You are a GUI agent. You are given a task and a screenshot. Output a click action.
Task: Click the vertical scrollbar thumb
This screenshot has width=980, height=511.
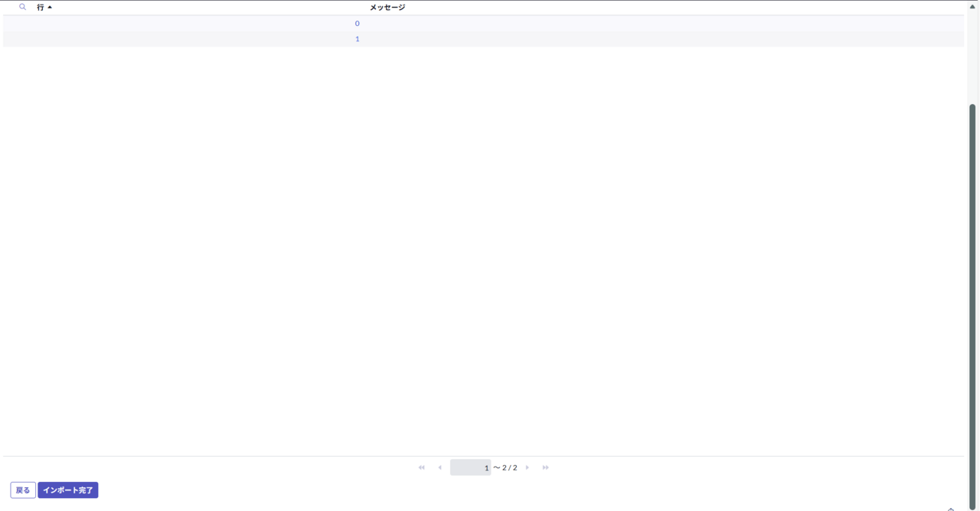[972, 306]
